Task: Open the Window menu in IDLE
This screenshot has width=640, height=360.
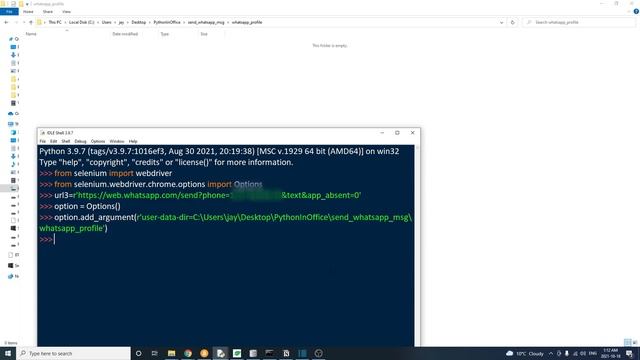Action: coord(117,141)
